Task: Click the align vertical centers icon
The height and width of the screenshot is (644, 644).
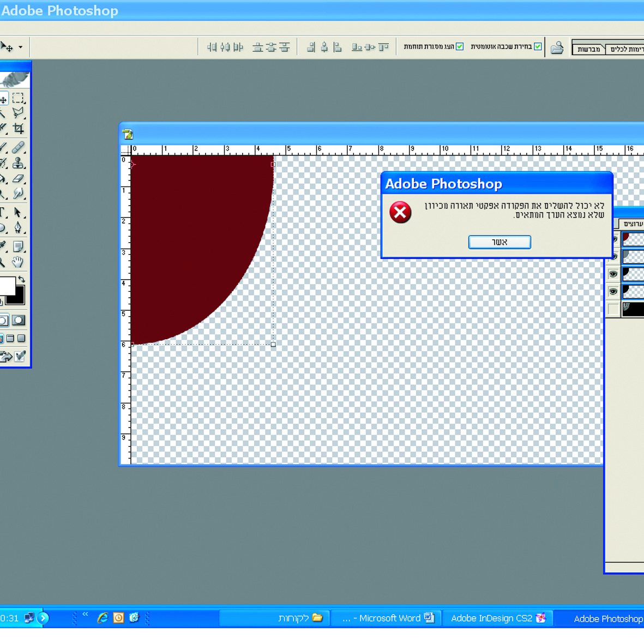Action: coord(370,47)
